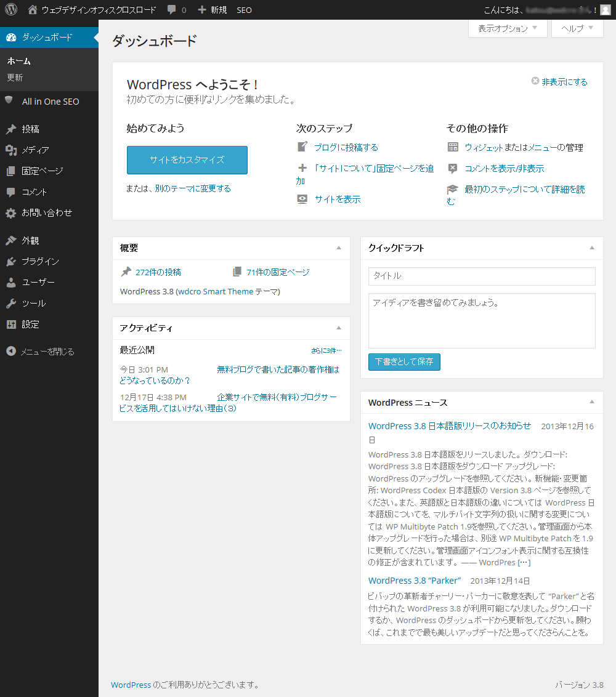Screen dimensions: 616x697
Task: Click the user icon beside ユーザー
Action: pyautogui.click(x=11, y=282)
